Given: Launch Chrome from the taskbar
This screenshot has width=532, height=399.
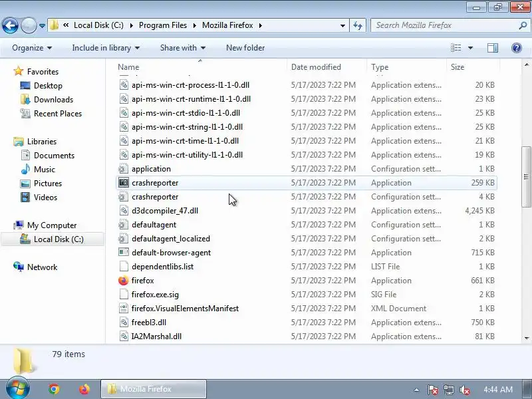Looking at the screenshot, I should pos(54,389).
